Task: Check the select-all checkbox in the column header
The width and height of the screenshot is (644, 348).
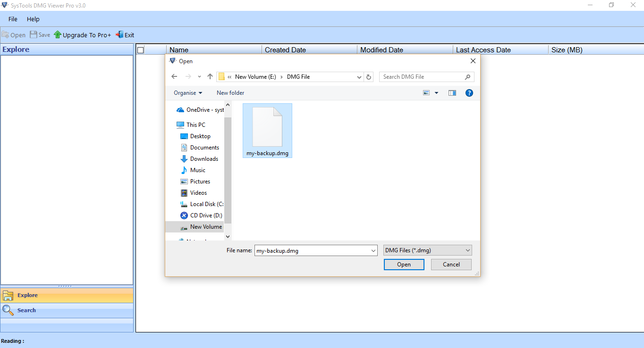Action: tap(140, 50)
